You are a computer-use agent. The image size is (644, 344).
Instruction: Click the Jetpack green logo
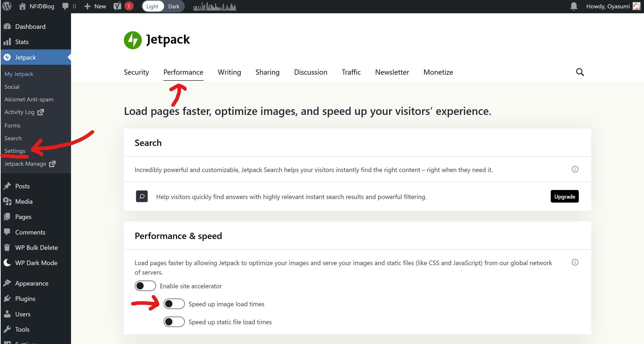point(133,40)
